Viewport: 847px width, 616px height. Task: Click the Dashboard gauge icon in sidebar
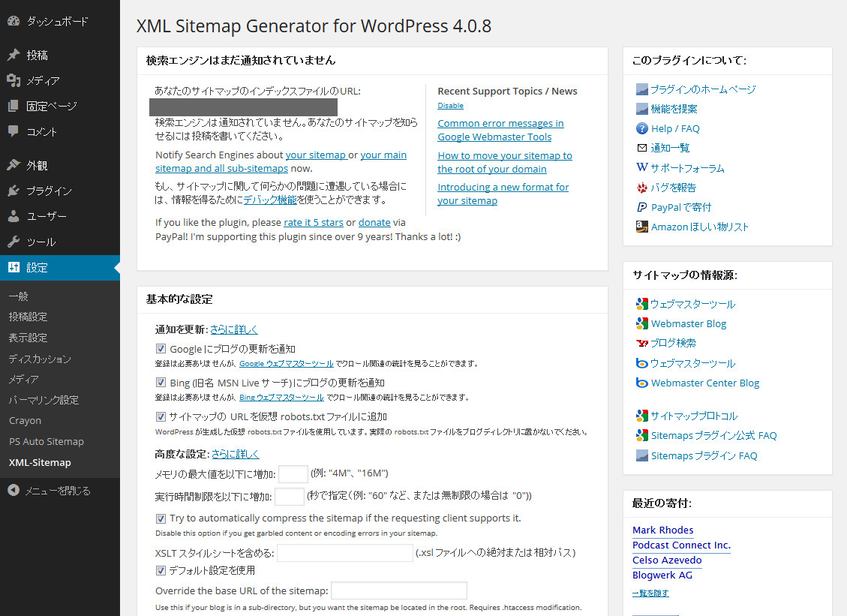point(14,21)
